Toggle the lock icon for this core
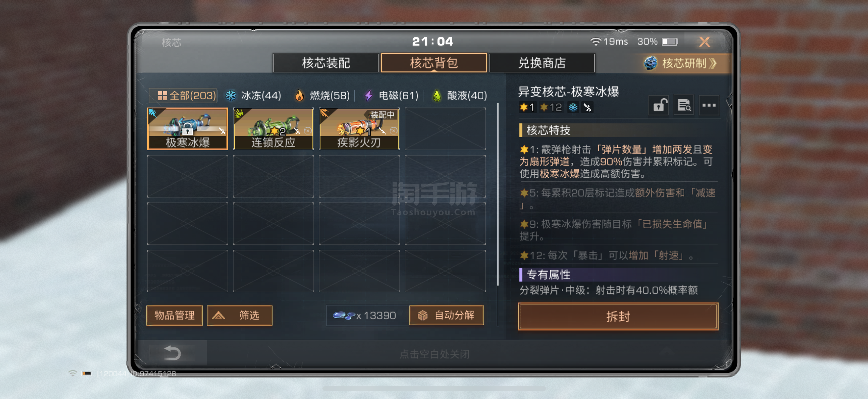The image size is (868, 399). pyautogui.click(x=659, y=106)
